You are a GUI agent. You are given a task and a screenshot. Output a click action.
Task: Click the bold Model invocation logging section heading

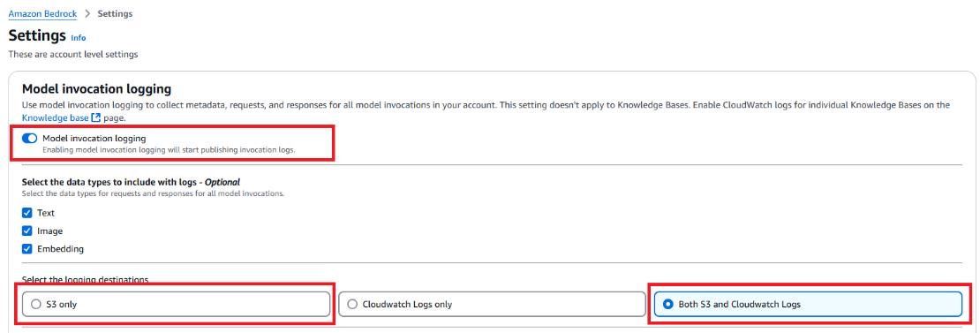tap(96, 89)
